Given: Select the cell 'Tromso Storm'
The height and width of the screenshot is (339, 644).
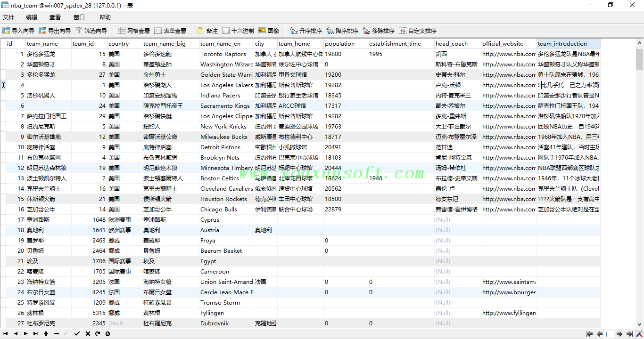Looking at the screenshot, I should [226, 303].
